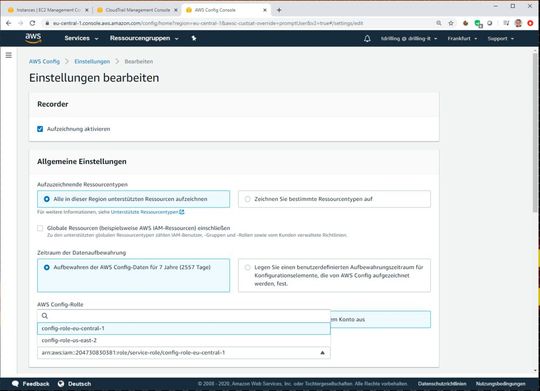Click the bookmark star icon in address bar

[451, 23]
